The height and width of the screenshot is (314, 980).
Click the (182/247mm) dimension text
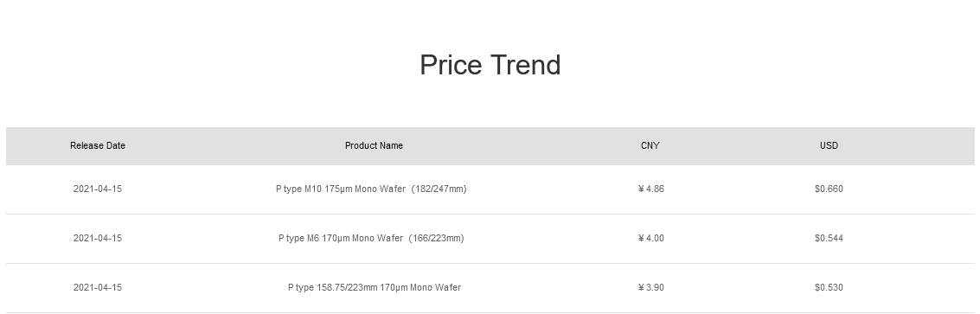(439, 189)
